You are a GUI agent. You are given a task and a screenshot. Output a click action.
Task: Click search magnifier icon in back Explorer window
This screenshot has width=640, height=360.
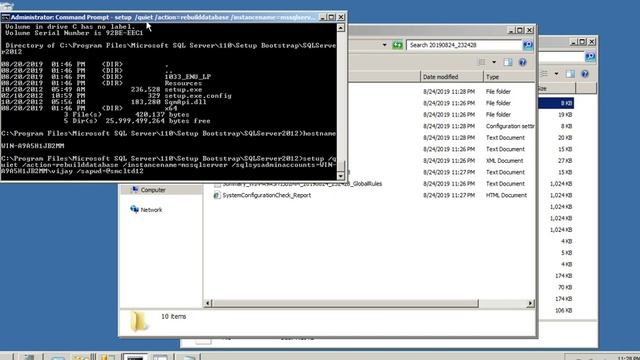[590, 57]
